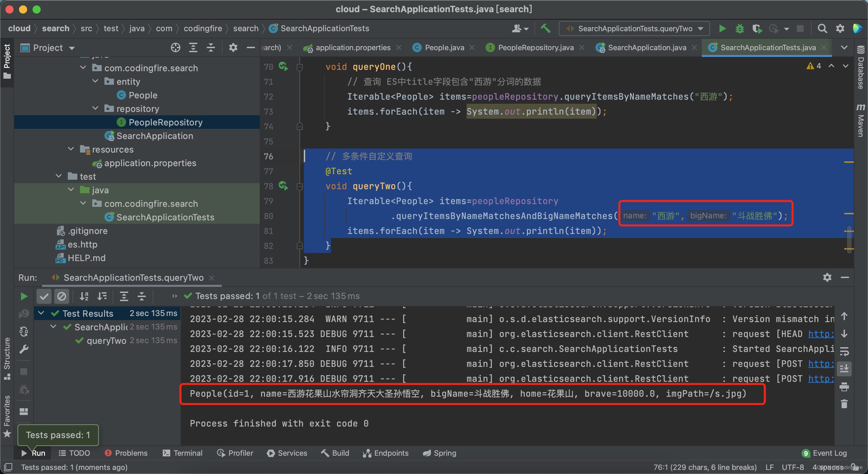Expand all in Project panel
Viewport: 868px width, 474px height.
pos(193,48)
